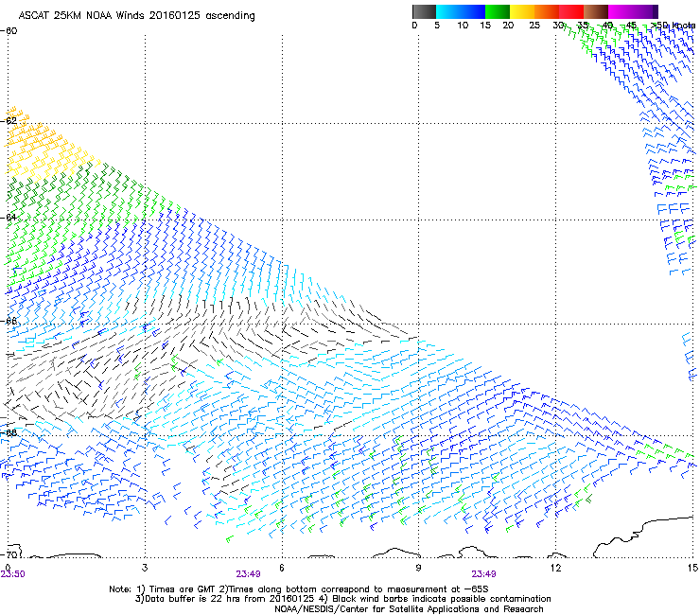Click the note line '3)Data buffer is 22 hrs from 20160125'
The width and height of the screenshot is (700, 615).
(x=342, y=599)
